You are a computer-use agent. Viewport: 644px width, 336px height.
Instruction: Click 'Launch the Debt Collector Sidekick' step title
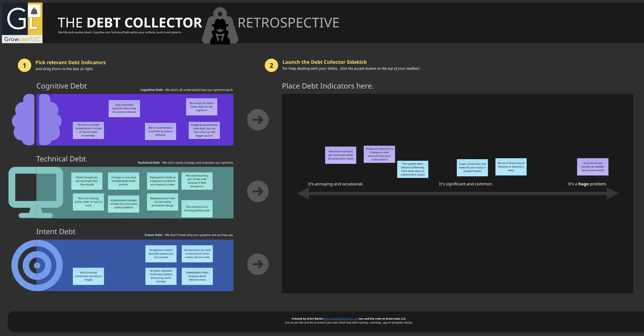point(325,62)
